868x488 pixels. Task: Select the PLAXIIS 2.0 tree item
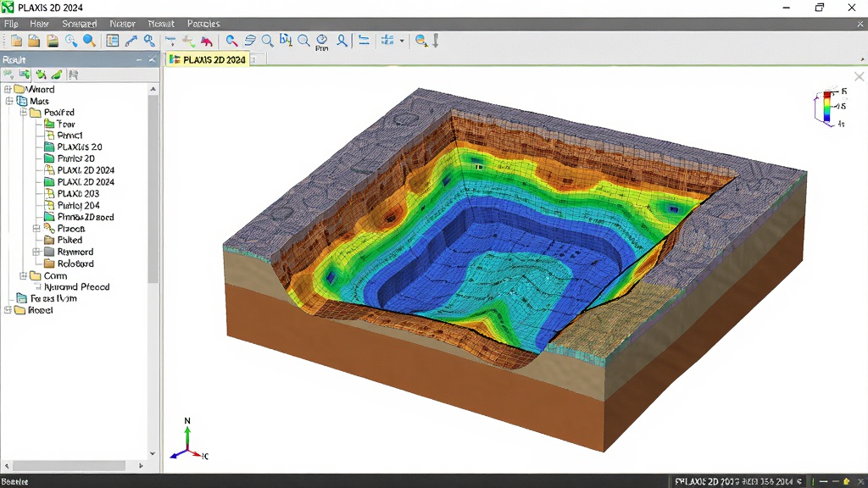pos(80,147)
